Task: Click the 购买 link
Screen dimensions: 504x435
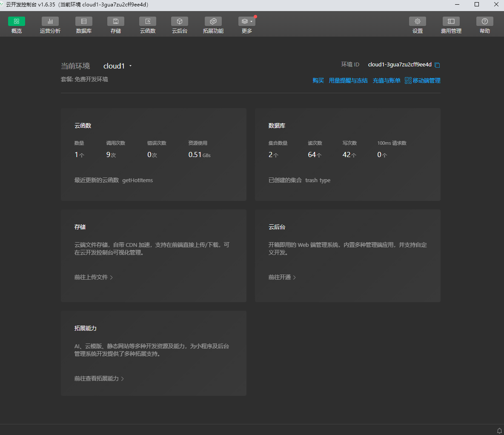Action: coord(318,80)
